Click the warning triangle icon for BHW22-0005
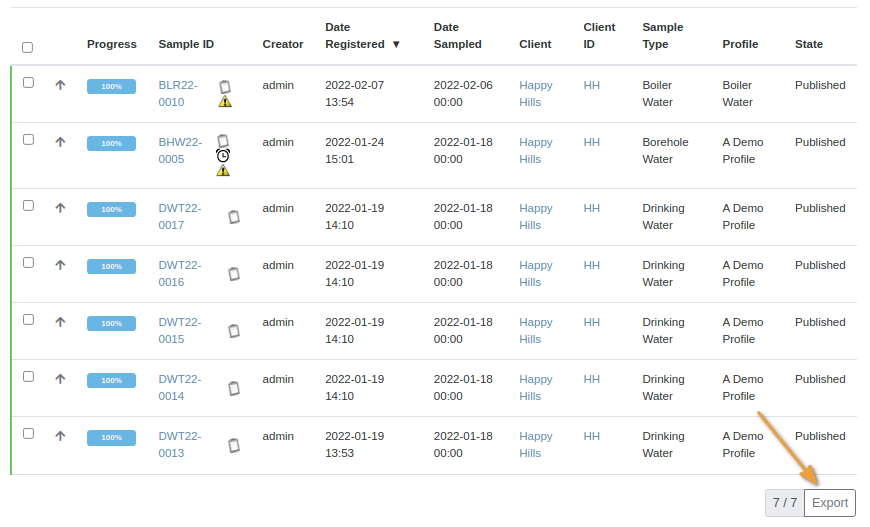Viewport: 870px width, 527px height. [x=223, y=170]
